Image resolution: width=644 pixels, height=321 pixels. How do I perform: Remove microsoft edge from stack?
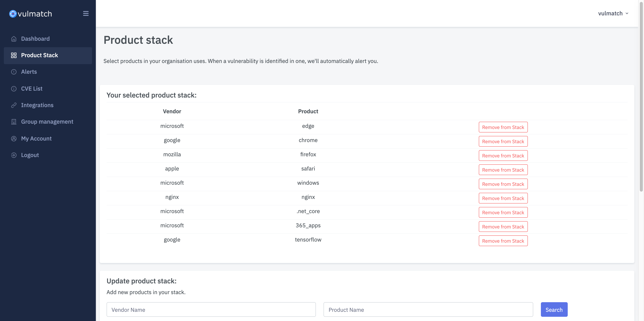tap(503, 127)
